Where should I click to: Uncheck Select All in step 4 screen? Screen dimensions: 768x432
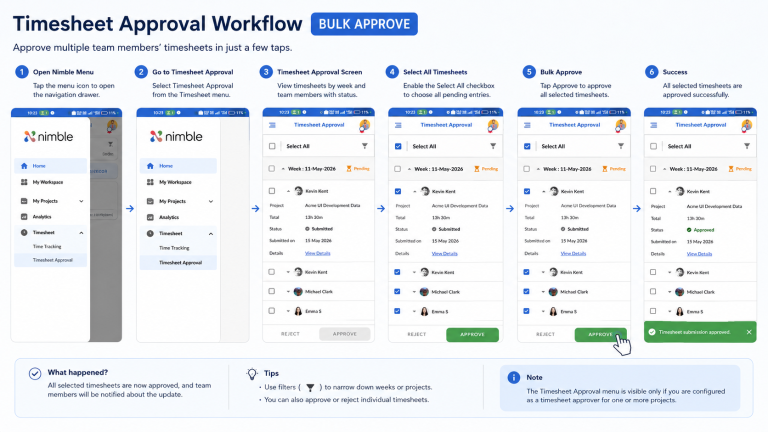[x=398, y=146]
